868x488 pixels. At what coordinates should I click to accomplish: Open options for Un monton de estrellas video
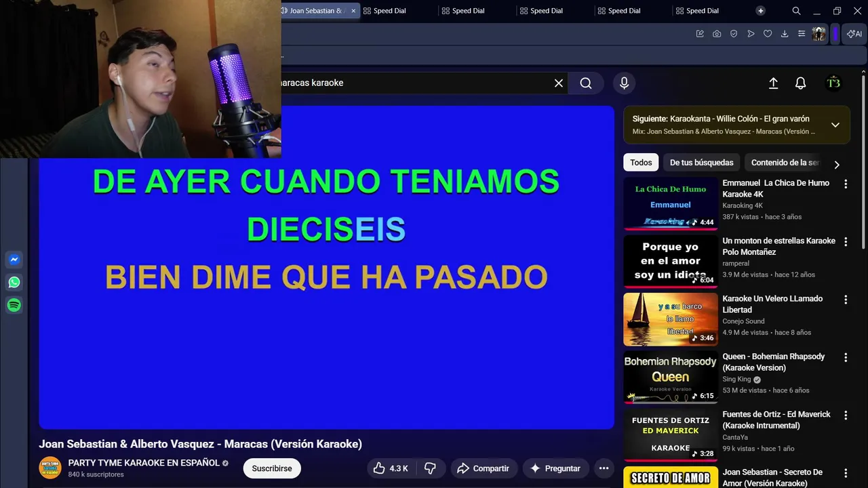pyautogui.click(x=846, y=241)
